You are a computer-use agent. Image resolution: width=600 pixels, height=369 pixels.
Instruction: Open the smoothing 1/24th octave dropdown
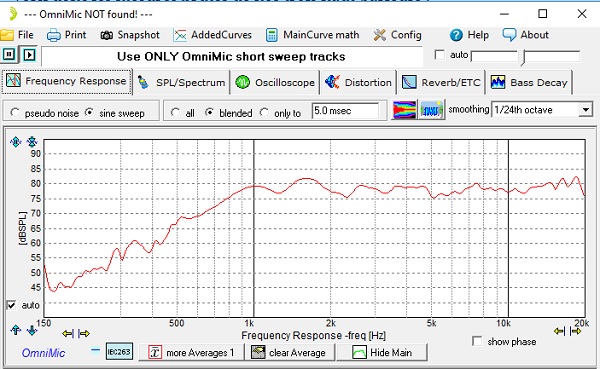585,110
